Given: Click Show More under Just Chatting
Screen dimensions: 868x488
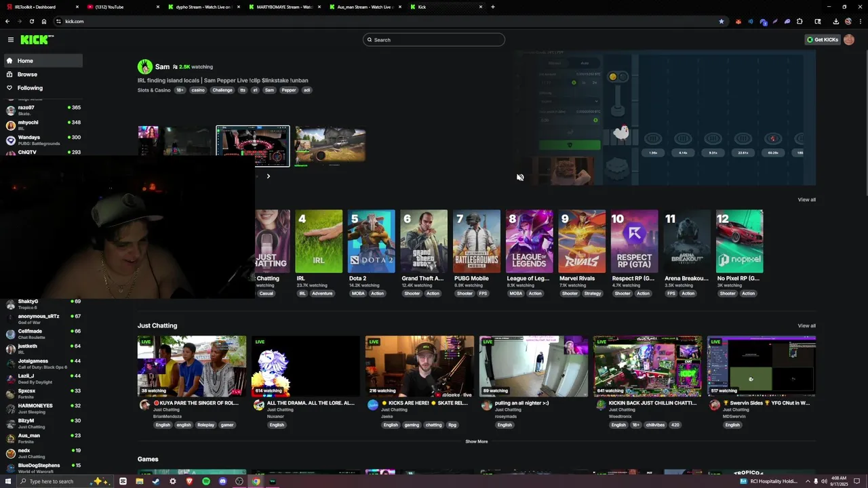Looking at the screenshot, I should pos(476,441).
